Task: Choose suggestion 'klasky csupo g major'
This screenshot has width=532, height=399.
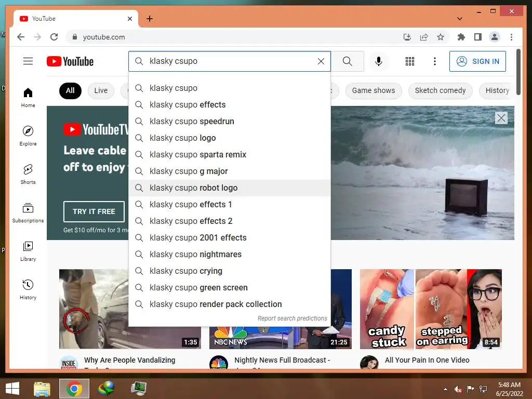Action: click(x=229, y=171)
